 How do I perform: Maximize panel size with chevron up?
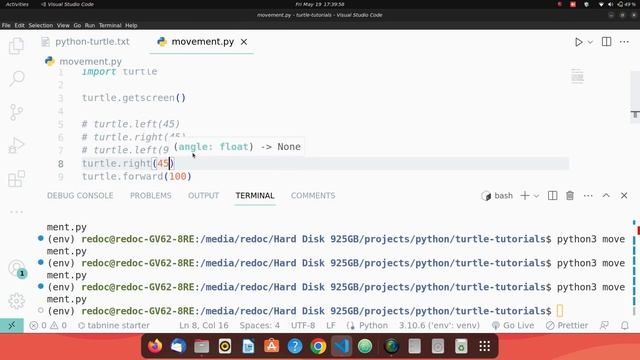(606, 196)
